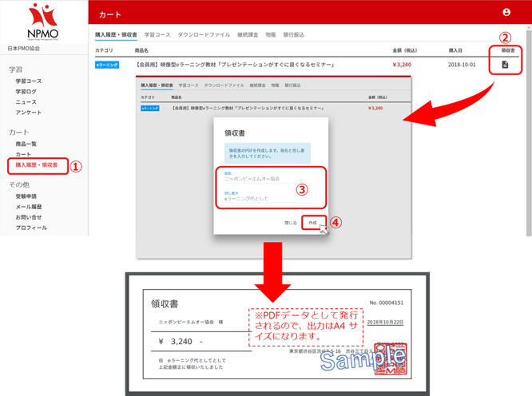532x396 pixels.
Task: Click the 商品名 column header in the top table
Action: (141, 50)
